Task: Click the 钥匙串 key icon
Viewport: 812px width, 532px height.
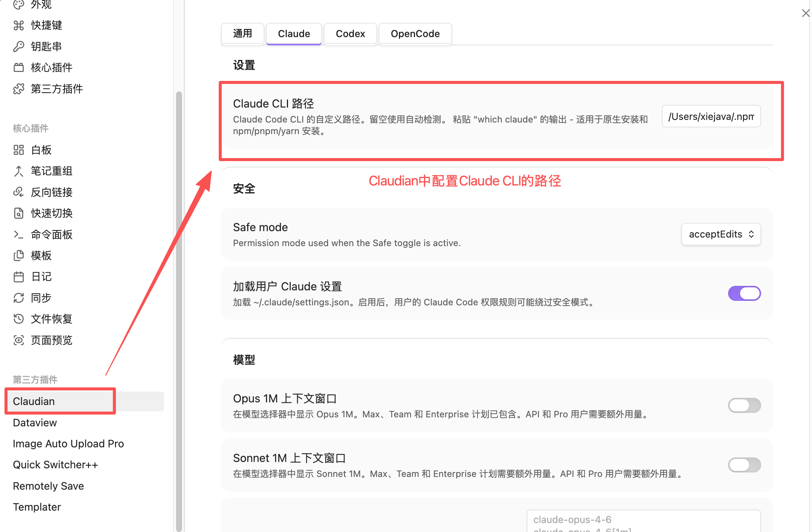Action: [19, 46]
